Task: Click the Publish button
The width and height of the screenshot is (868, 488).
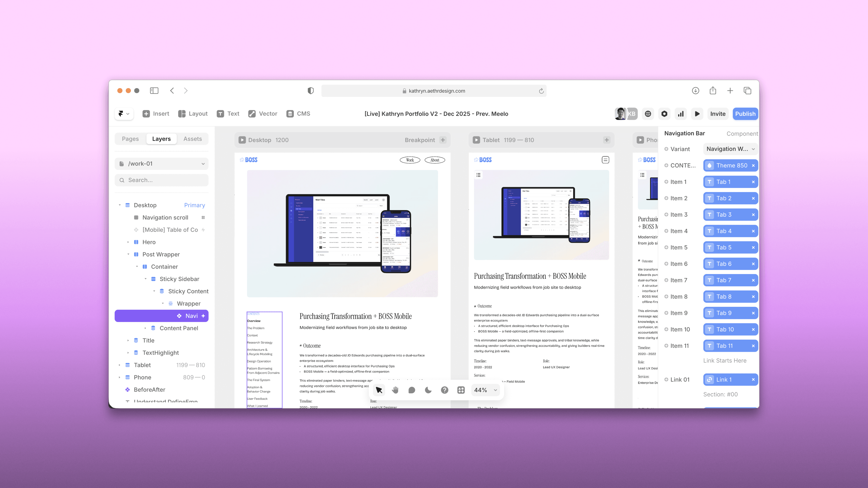Action: tap(745, 114)
